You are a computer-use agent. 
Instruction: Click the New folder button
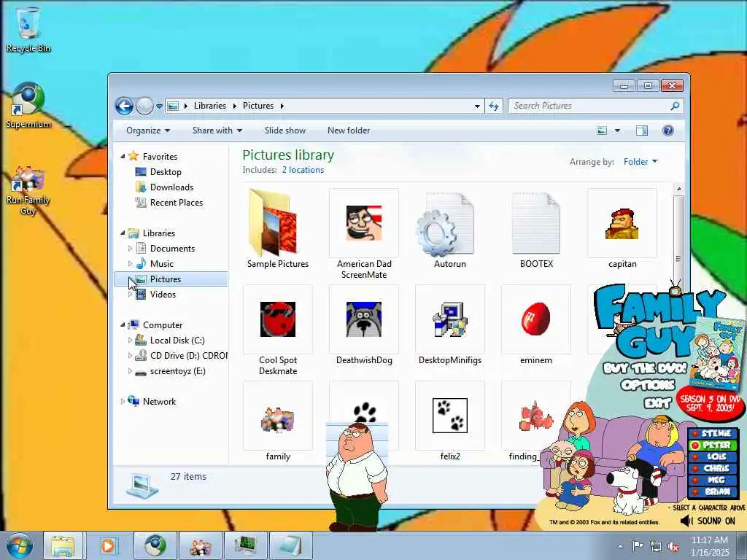(348, 131)
